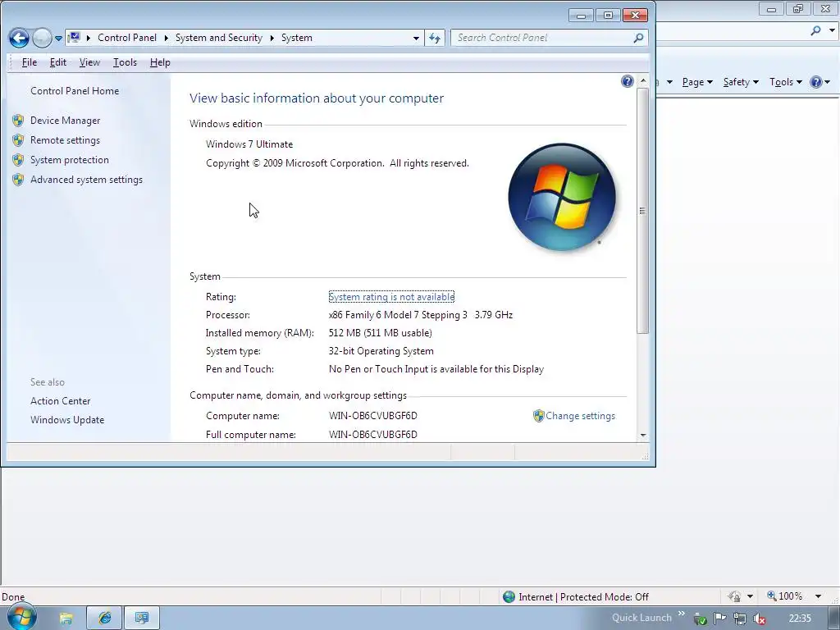The height and width of the screenshot is (630, 840).
Task: Click 'Windows 7 Ultimate' edition text
Action: click(x=249, y=144)
